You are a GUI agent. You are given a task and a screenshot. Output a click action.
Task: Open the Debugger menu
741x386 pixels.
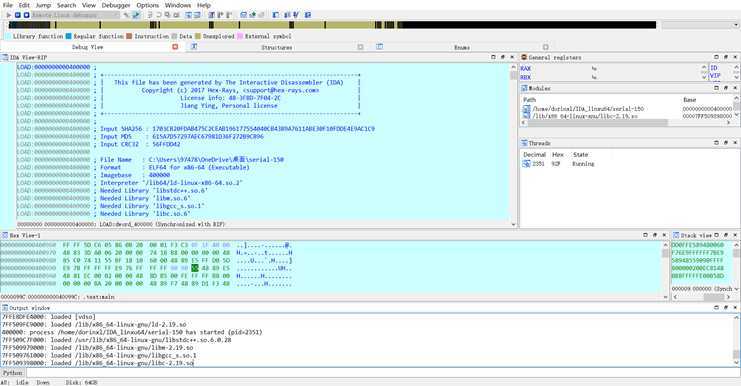(x=116, y=5)
